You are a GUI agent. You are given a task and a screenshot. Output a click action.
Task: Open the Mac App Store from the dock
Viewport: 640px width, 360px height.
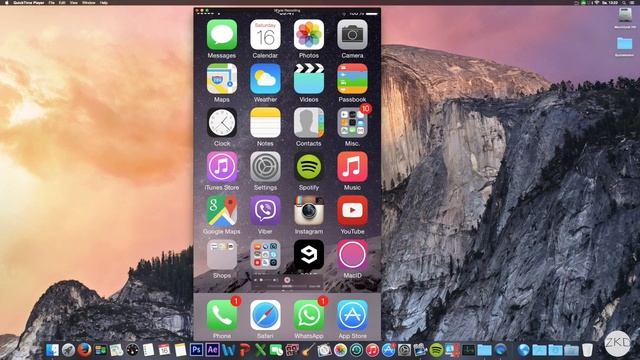388,350
